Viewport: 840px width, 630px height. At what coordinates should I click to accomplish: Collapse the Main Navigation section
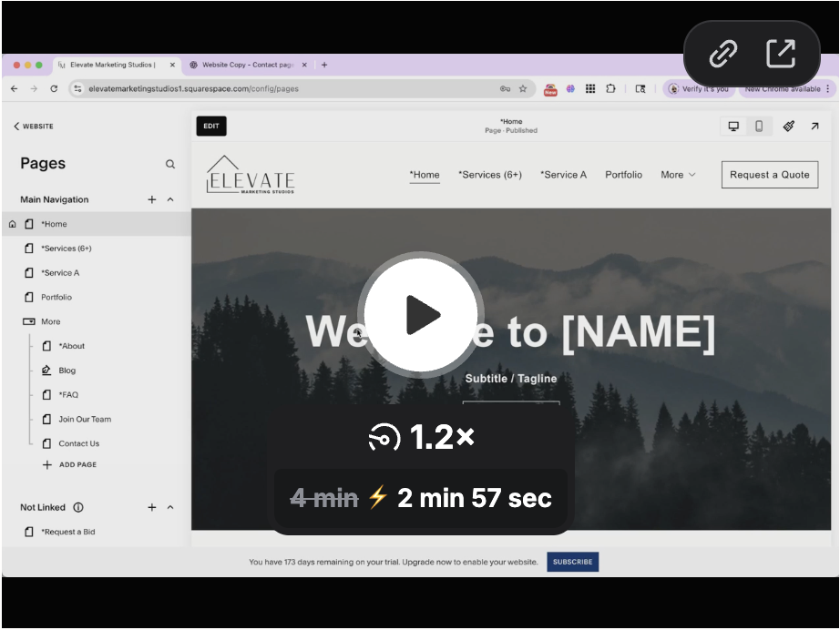[170, 199]
